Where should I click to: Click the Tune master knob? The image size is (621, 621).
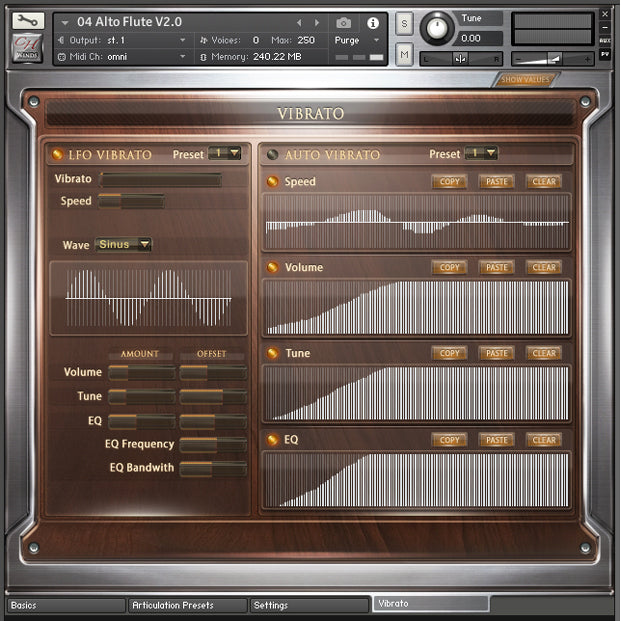(x=437, y=27)
